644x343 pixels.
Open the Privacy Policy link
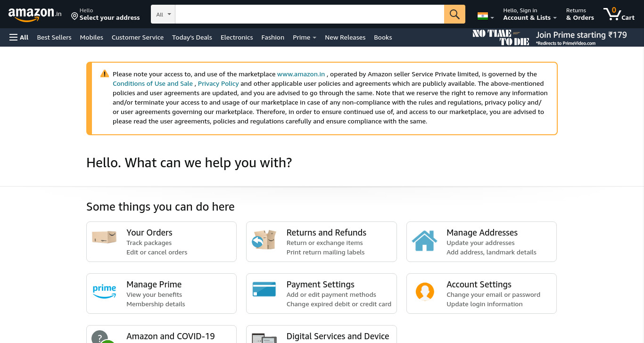218,83
